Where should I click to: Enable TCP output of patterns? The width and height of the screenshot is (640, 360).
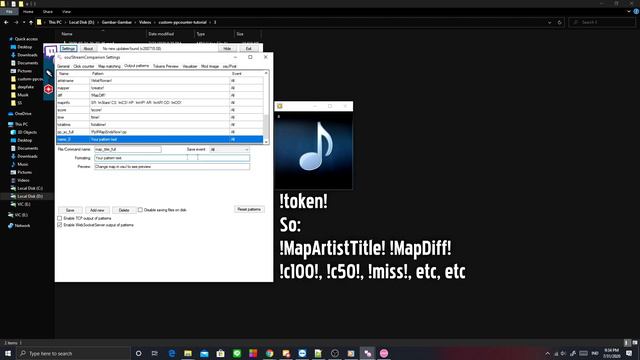[60, 218]
